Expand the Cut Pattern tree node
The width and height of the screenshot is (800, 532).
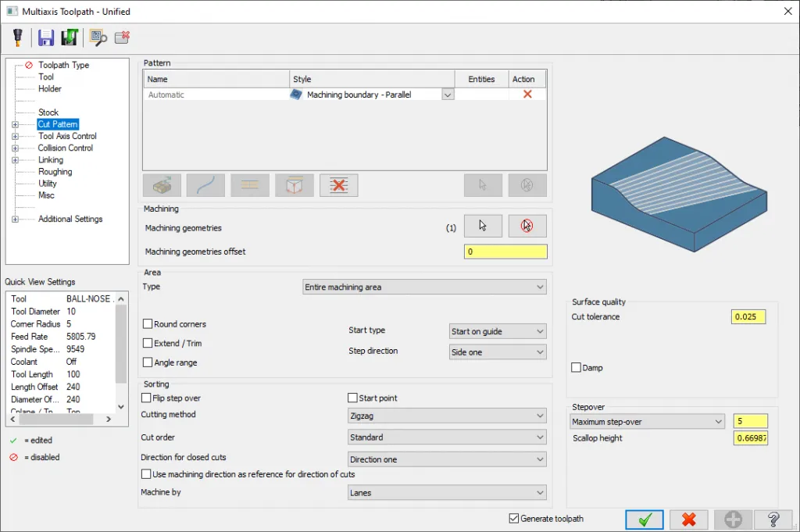(x=16, y=124)
